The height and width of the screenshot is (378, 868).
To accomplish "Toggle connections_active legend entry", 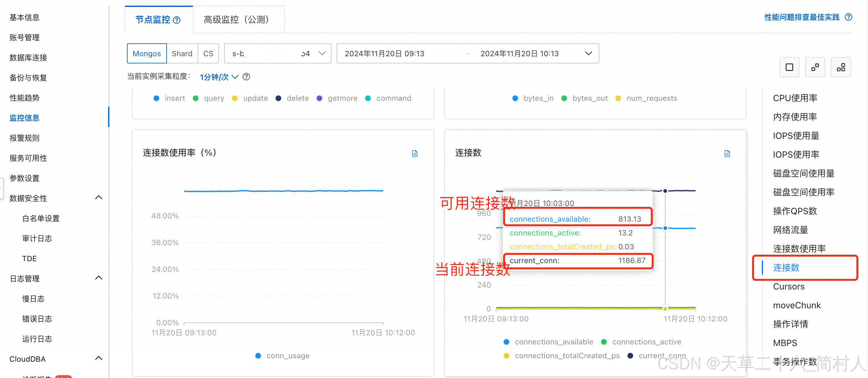I will (641, 342).
